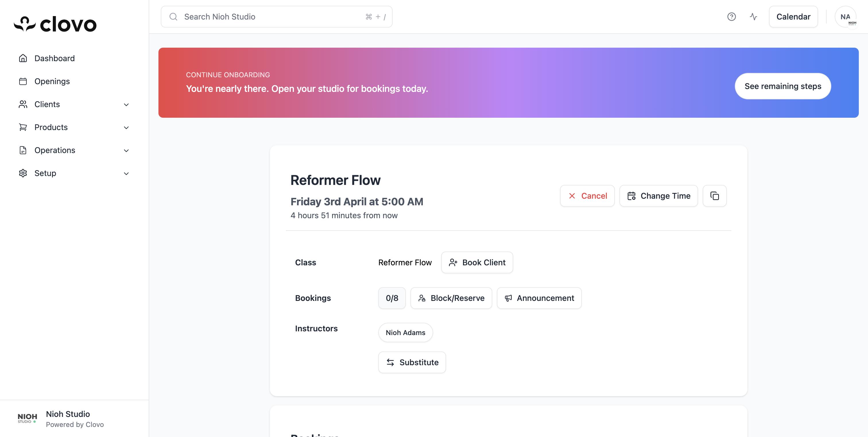Expand the Clients chevron
The height and width of the screenshot is (437, 868).
[126, 105]
